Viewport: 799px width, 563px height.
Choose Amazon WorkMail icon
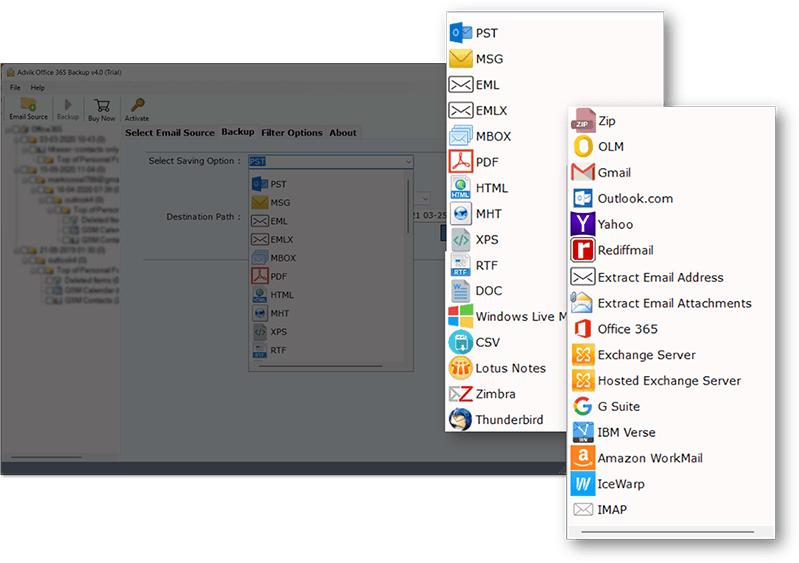583,458
